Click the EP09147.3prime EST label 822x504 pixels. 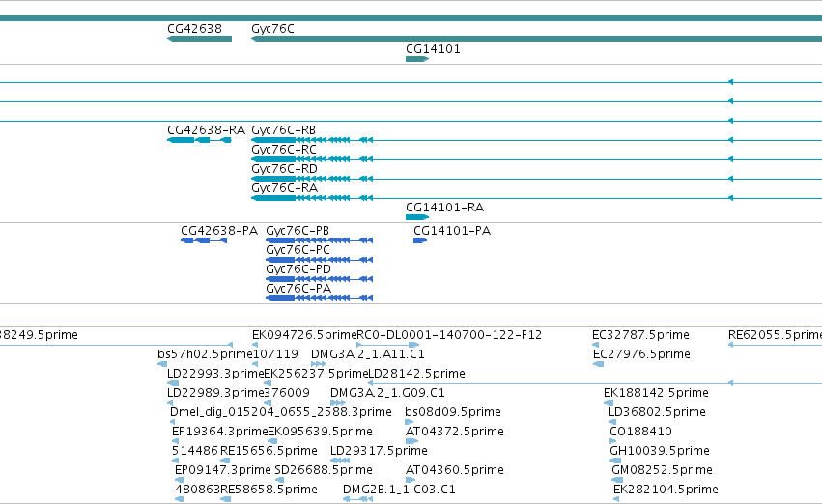[223, 470]
